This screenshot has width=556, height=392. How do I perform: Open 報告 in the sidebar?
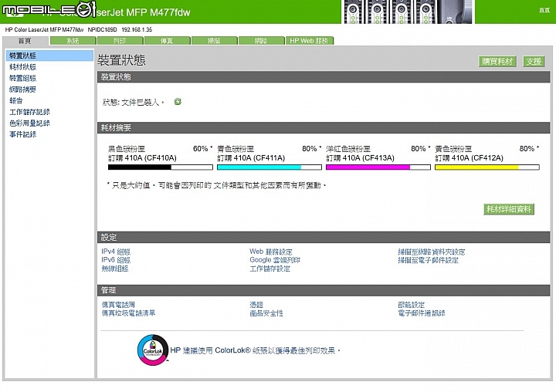tap(16, 100)
